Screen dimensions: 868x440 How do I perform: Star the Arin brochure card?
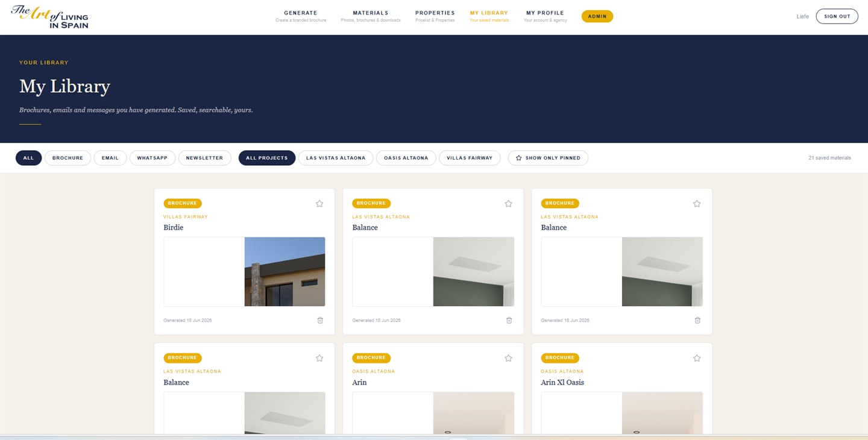[x=508, y=358]
